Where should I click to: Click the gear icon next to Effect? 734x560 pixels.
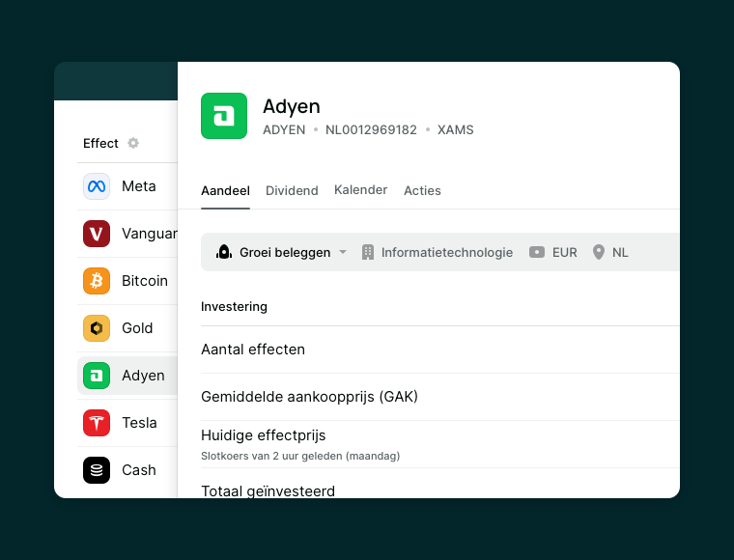click(x=133, y=143)
